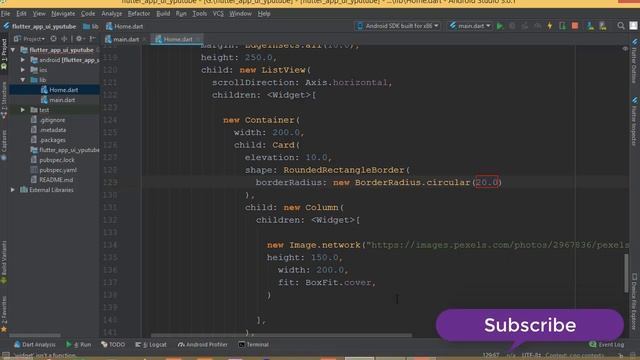Viewport: 640px width, 360px height.
Task: Open Search Everywhere magnifier icon
Action: pyautogui.click(x=621, y=26)
